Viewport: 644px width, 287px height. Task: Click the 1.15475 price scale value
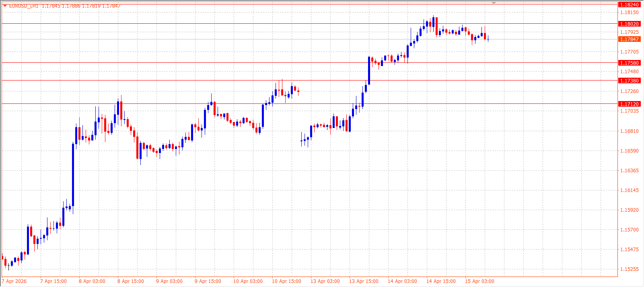click(x=630, y=250)
